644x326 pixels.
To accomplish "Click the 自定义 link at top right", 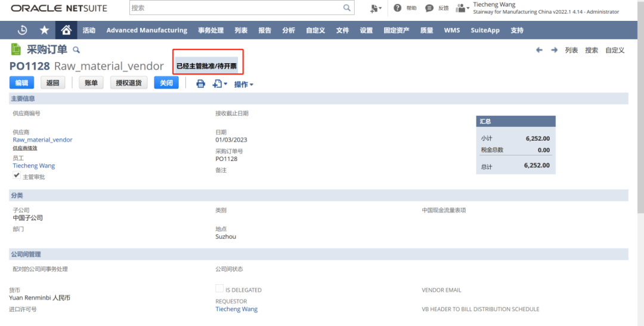I will coord(615,50).
